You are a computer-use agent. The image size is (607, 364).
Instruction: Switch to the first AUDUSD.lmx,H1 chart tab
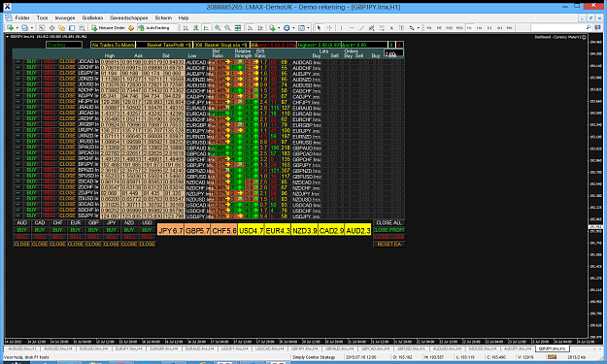[22, 348]
